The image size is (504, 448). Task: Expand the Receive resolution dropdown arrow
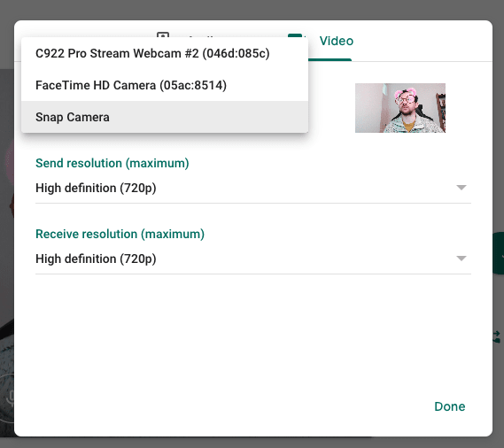pos(461,259)
